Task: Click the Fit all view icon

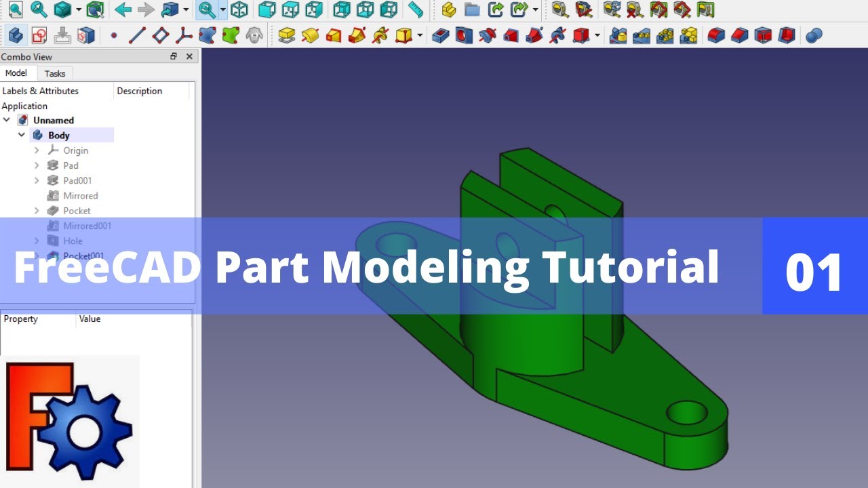Action: click(x=15, y=9)
